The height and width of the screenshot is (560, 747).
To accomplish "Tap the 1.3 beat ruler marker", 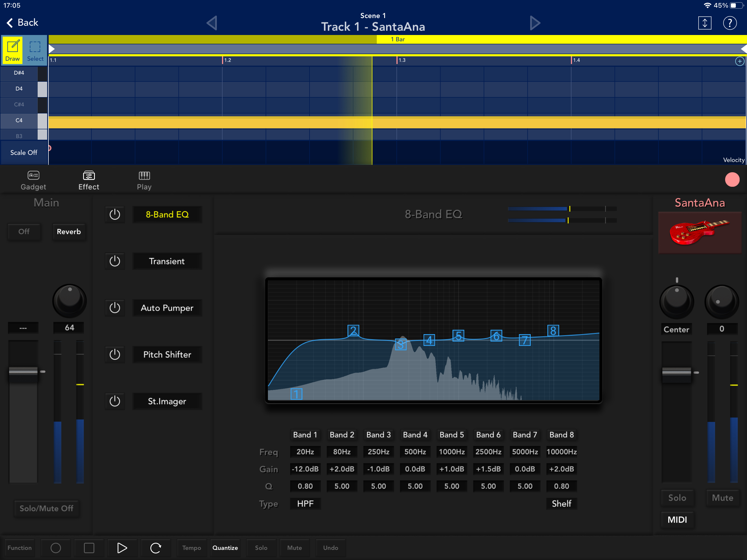I will tap(402, 60).
